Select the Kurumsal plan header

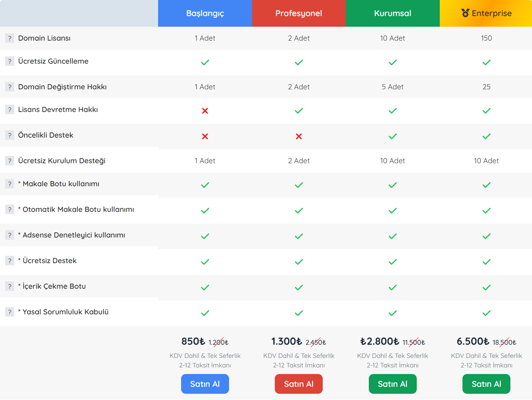coord(393,13)
